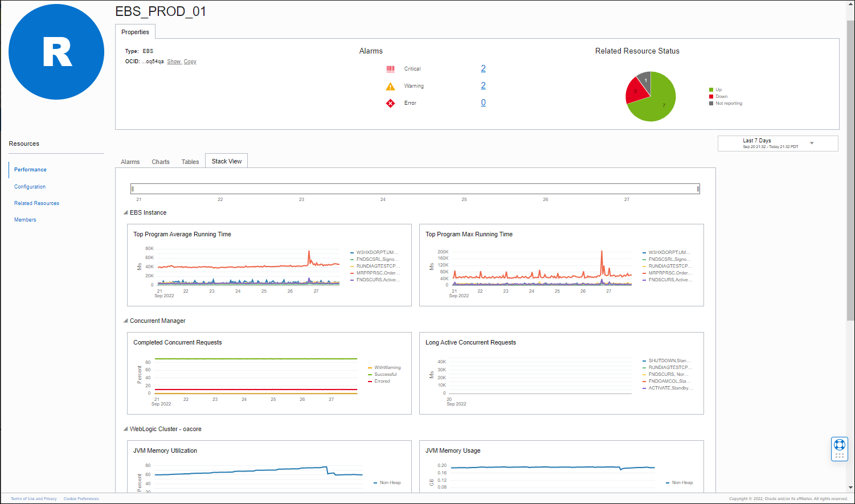
Task: Click the EBS_PROD_01 resource avatar
Action: click(x=56, y=51)
